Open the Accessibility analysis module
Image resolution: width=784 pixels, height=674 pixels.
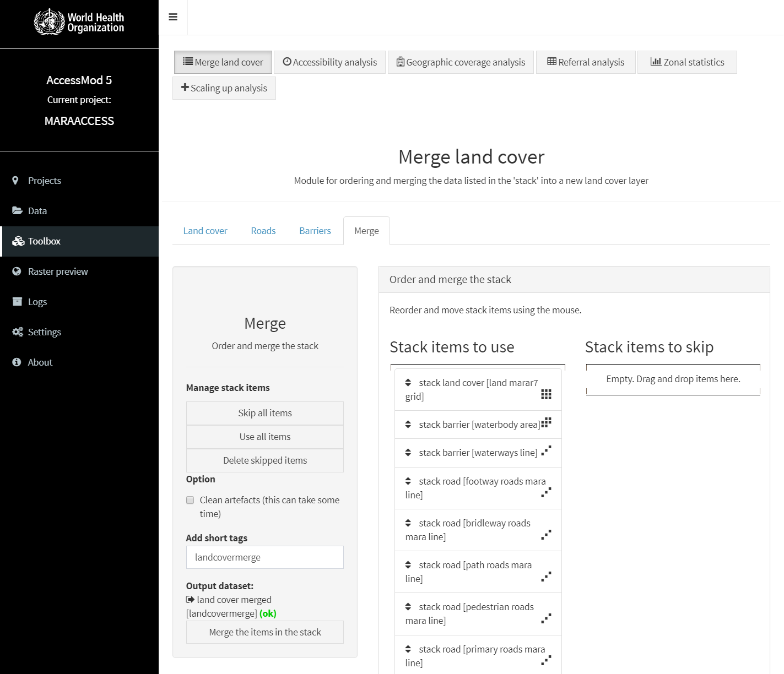coord(329,62)
